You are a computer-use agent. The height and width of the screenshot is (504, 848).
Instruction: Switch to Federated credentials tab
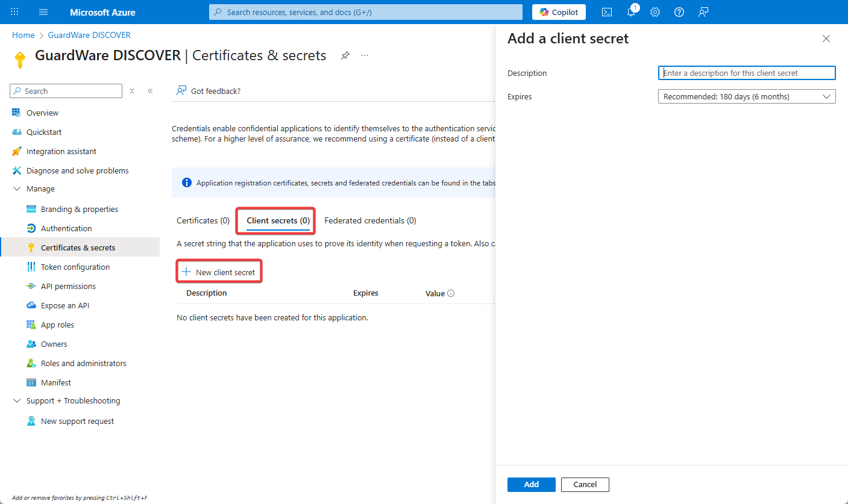(370, 220)
